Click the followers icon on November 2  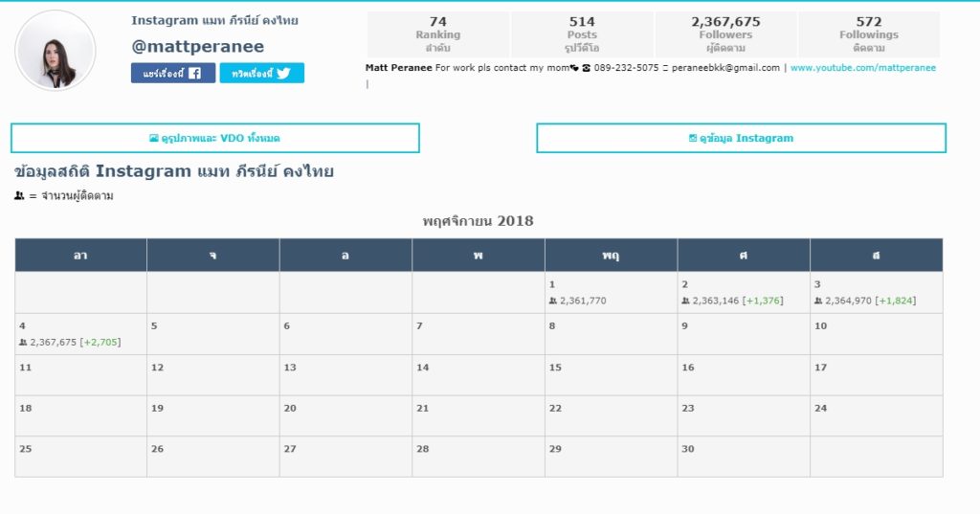coord(685,301)
